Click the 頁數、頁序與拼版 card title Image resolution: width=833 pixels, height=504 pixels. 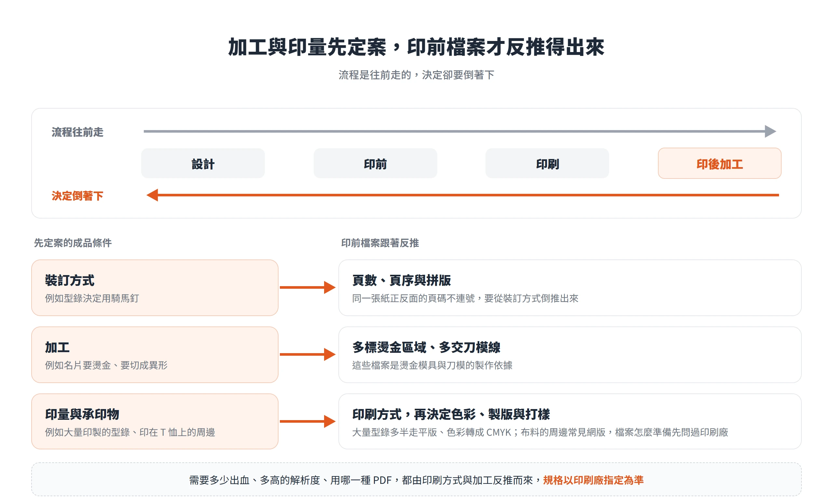click(x=401, y=280)
